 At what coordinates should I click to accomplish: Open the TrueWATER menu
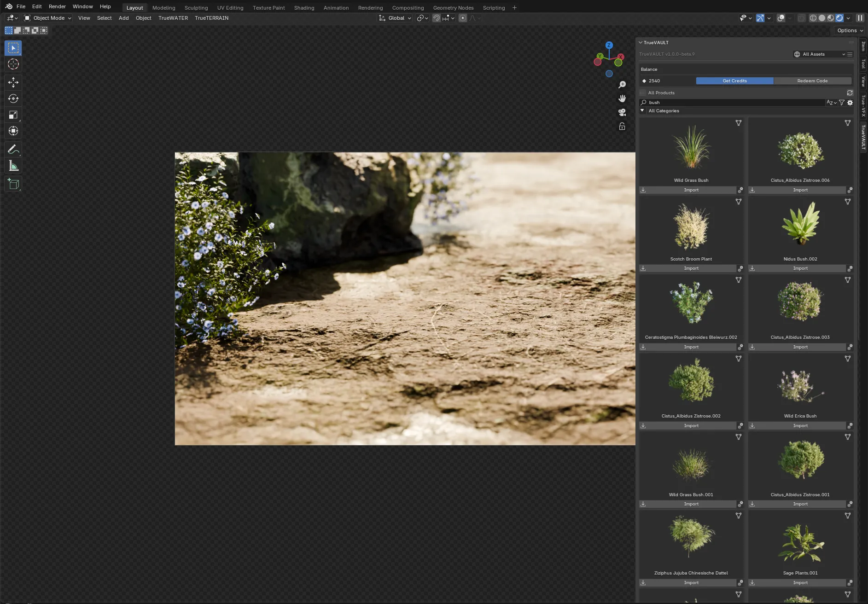(x=173, y=18)
